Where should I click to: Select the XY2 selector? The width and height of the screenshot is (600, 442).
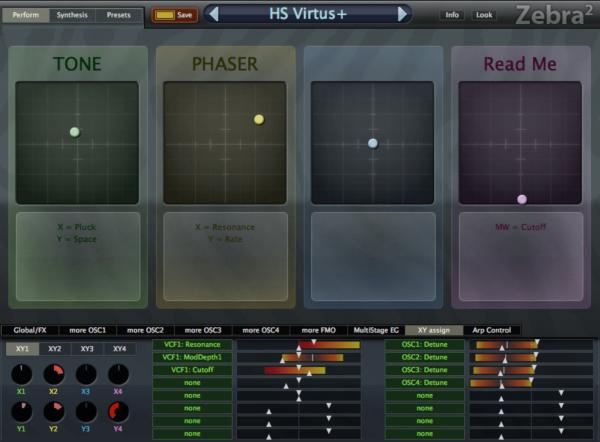click(x=55, y=349)
